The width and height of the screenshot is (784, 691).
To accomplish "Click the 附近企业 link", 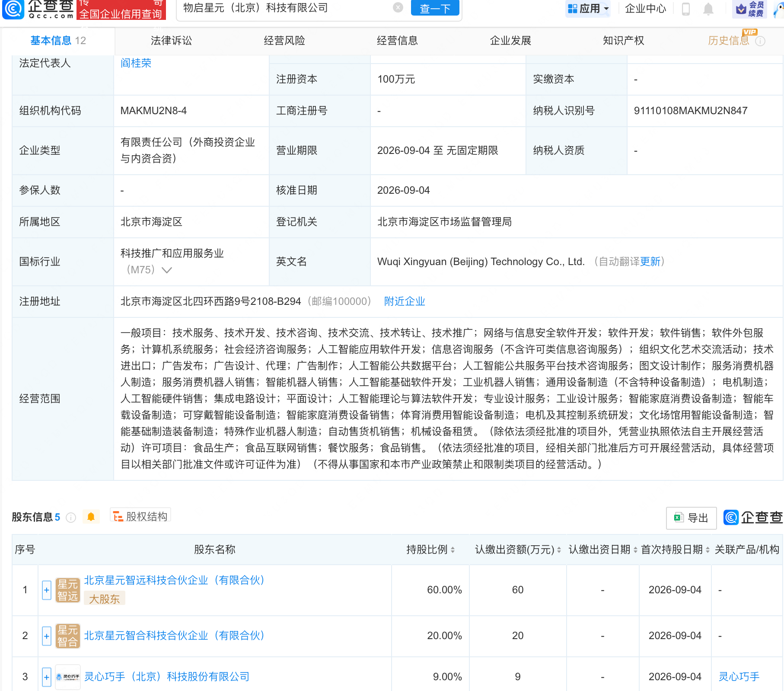I will coord(405,301).
